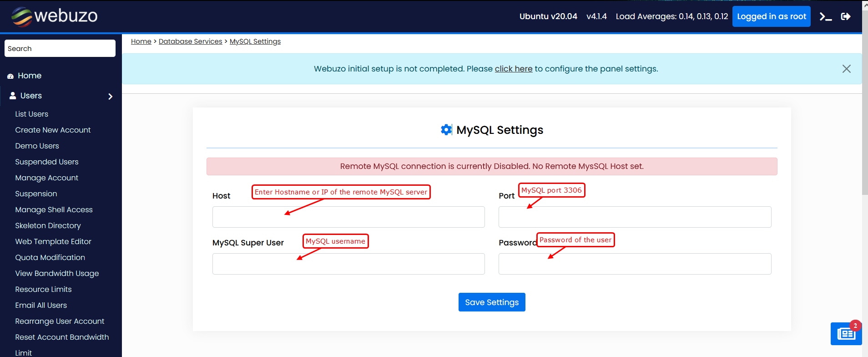Click the Users person icon in sidebar
868x357 pixels.
click(13, 96)
